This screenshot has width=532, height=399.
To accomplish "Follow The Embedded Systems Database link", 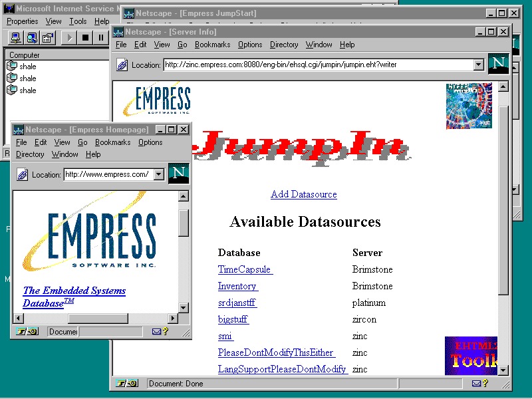I will (x=74, y=297).
